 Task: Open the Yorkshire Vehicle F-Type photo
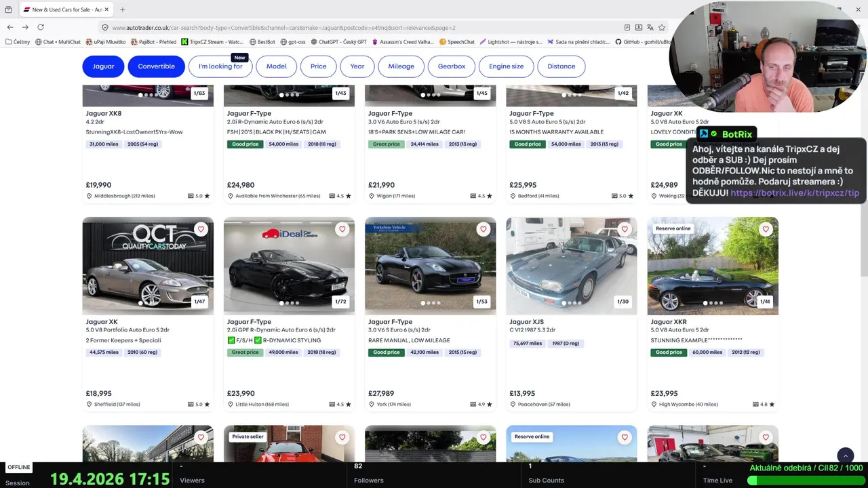(430, 266)
